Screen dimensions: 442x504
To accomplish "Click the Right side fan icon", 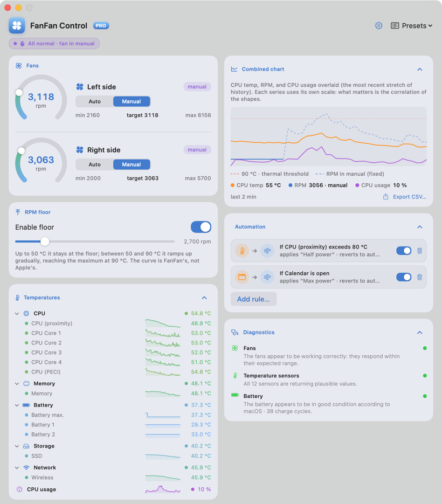I will click(x=80, y=150).
